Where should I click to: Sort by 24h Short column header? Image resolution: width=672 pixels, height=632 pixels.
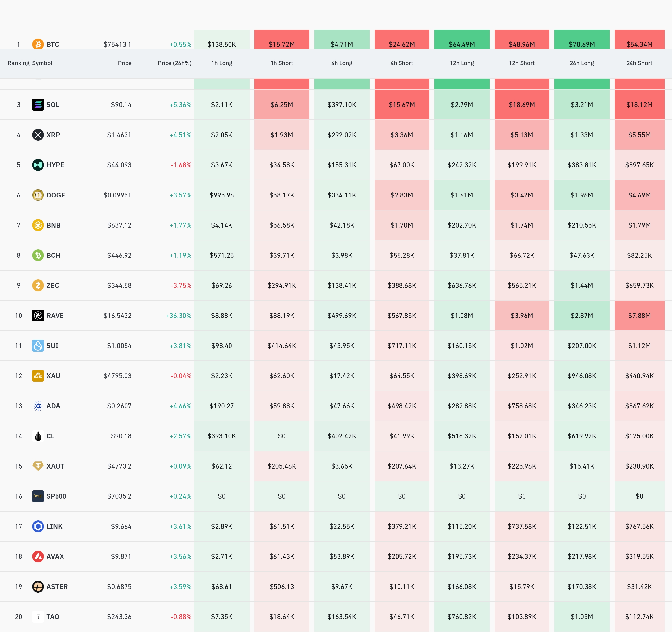(639, 63)
